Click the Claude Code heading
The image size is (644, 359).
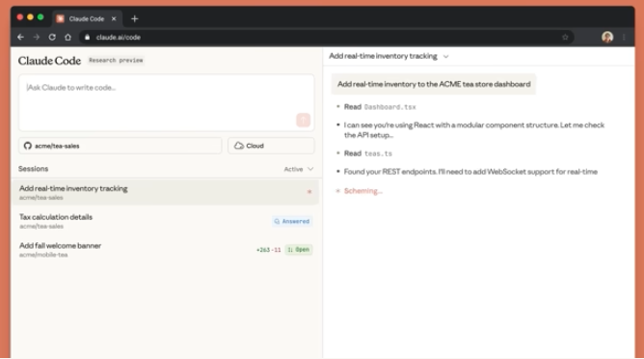pos(49,61)
